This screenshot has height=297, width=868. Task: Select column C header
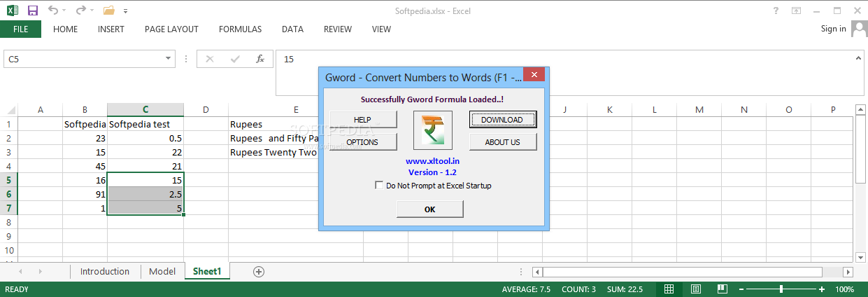tap(145, 110)
